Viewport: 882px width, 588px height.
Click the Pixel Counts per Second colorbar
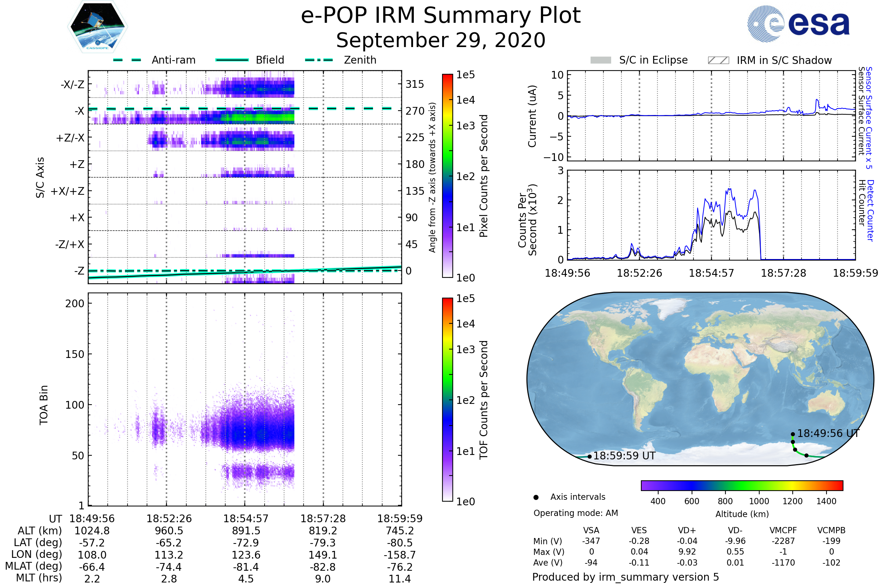pos(447,176)
